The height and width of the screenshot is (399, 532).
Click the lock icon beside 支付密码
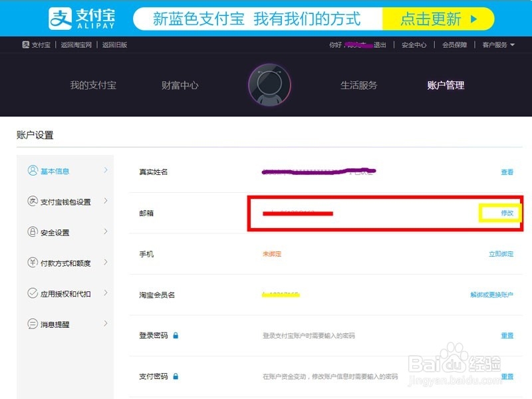(x=176, y=376)
